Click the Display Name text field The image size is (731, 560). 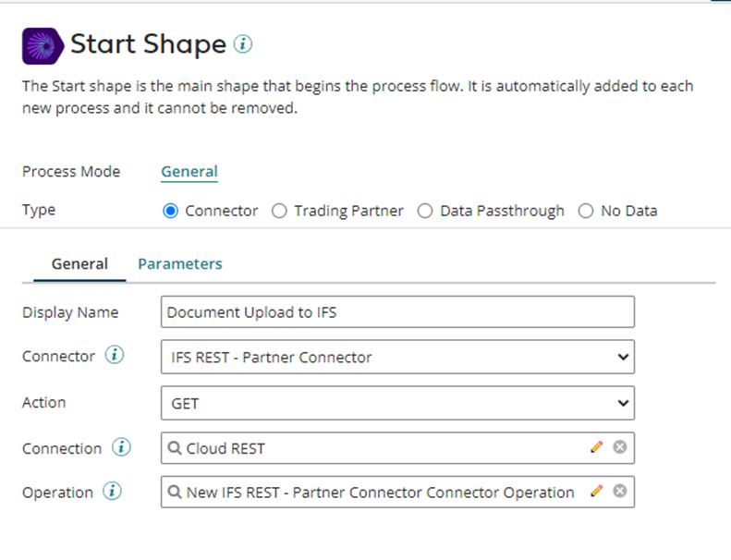[x=397, y=311]
